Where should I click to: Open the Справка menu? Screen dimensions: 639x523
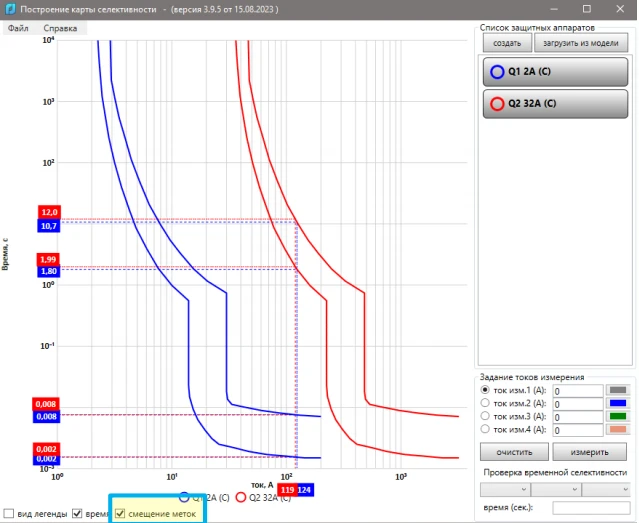pos(60,28)
